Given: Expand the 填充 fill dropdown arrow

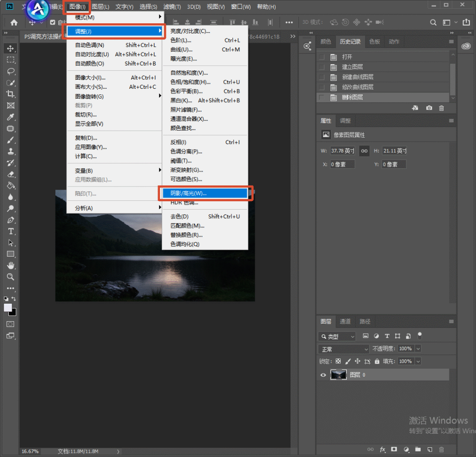Looking at the screenshot, I should [418, 361].
